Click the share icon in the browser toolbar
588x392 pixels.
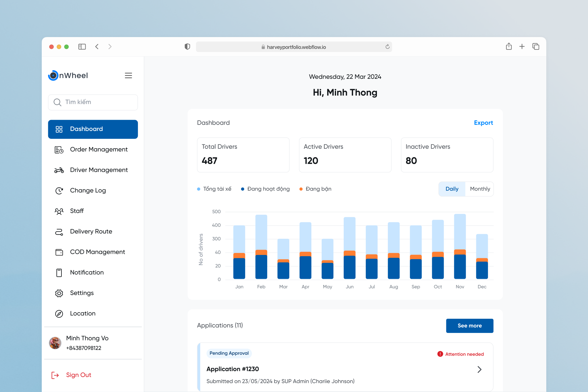click(x=509, y=46)
